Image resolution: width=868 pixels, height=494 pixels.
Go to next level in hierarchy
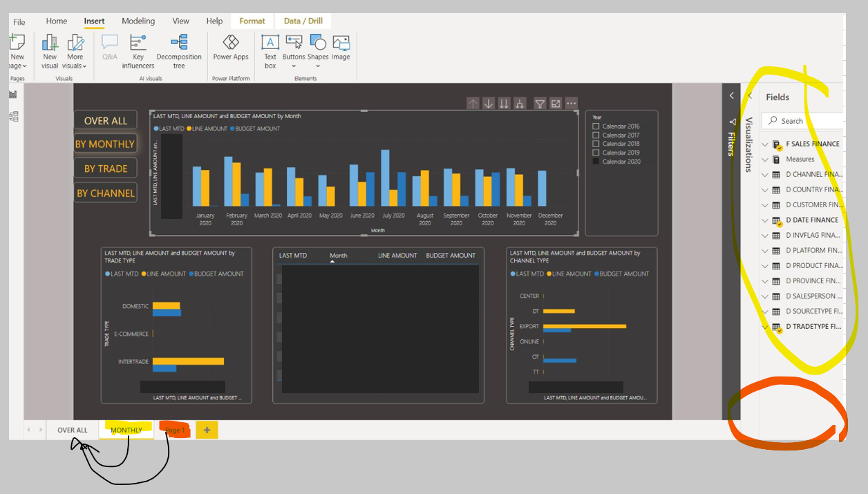(x=504, y=104)
